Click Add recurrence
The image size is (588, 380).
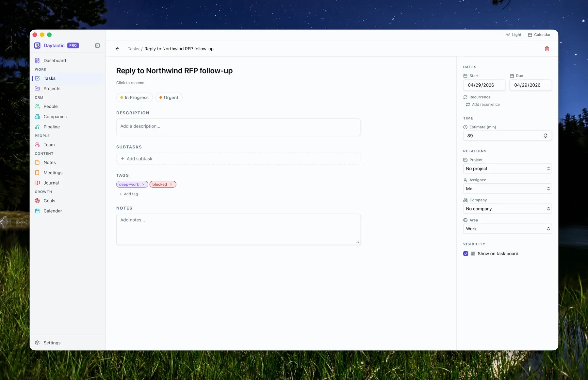483,105
